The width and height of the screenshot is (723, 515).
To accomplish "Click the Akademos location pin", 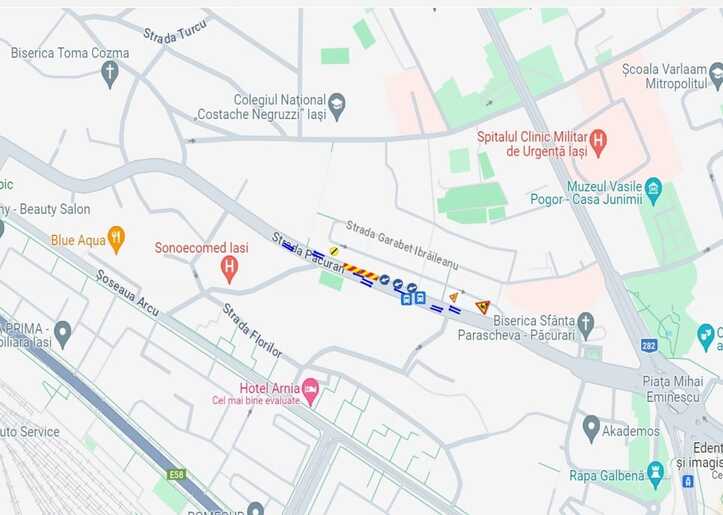I will click(x=591, y=429).
